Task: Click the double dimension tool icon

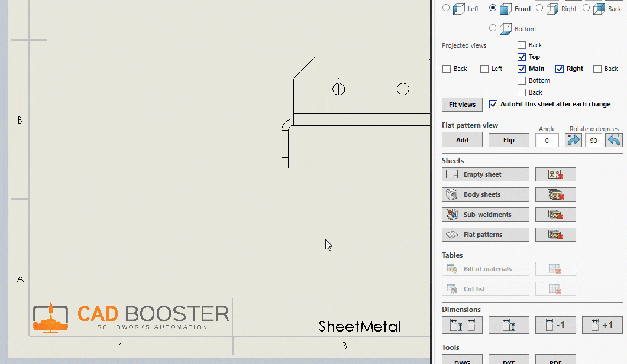Action: tap(462, 325)
